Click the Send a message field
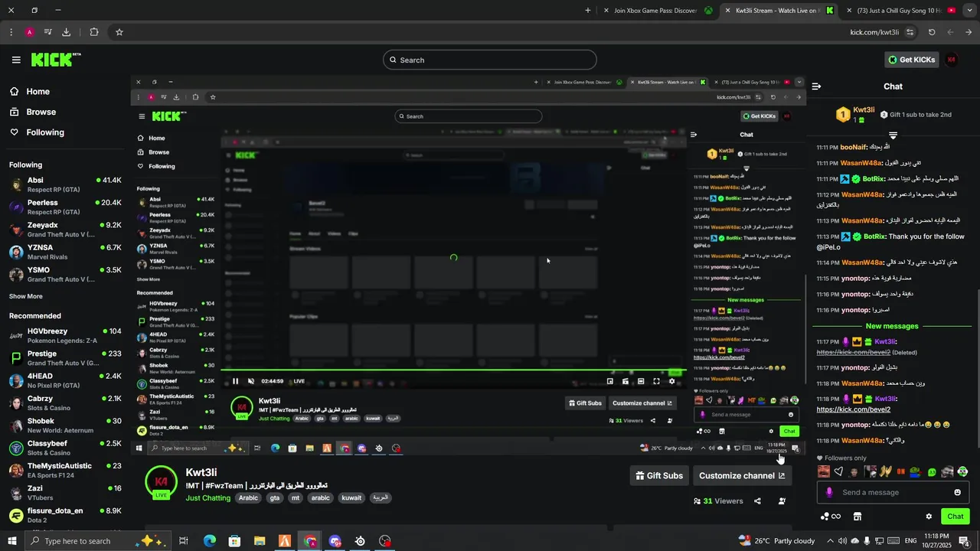The height and width of the screenshot is (551, 980). click(x=892, y=492)
